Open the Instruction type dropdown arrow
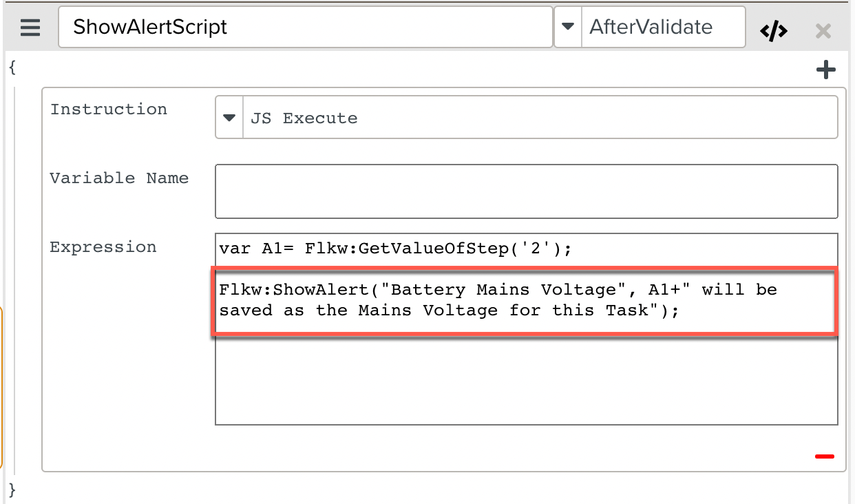 point(229,118)
